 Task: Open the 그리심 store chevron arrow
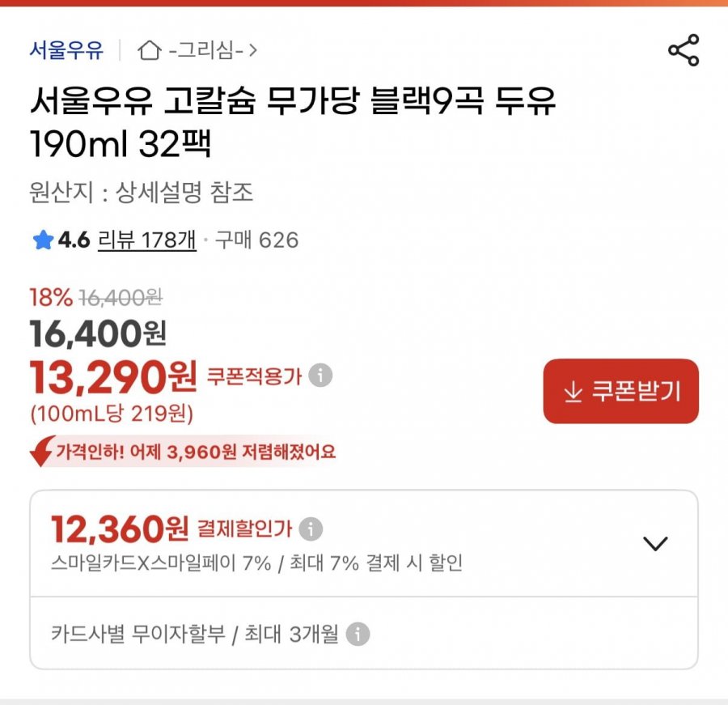click(x=253, y=51)
